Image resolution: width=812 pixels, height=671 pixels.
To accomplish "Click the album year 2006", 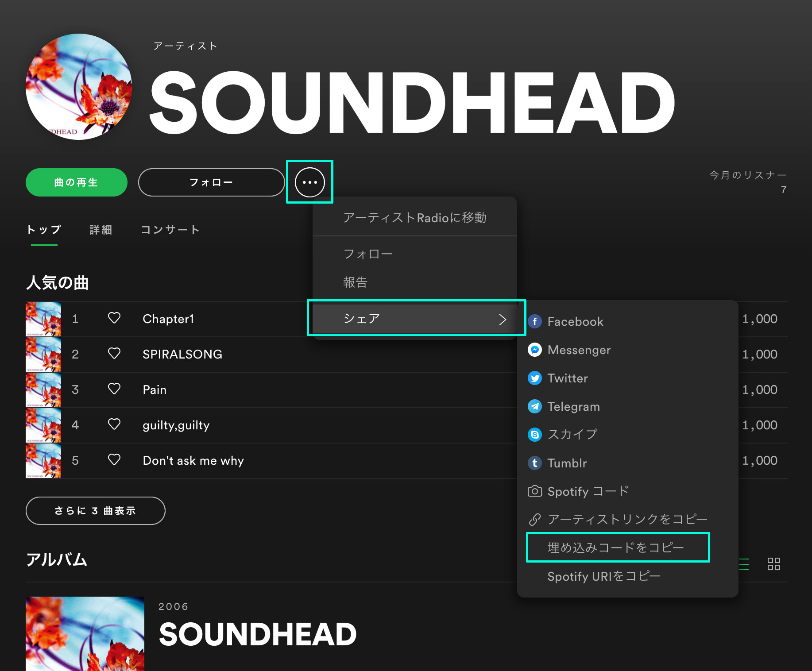I will (174, 606).
